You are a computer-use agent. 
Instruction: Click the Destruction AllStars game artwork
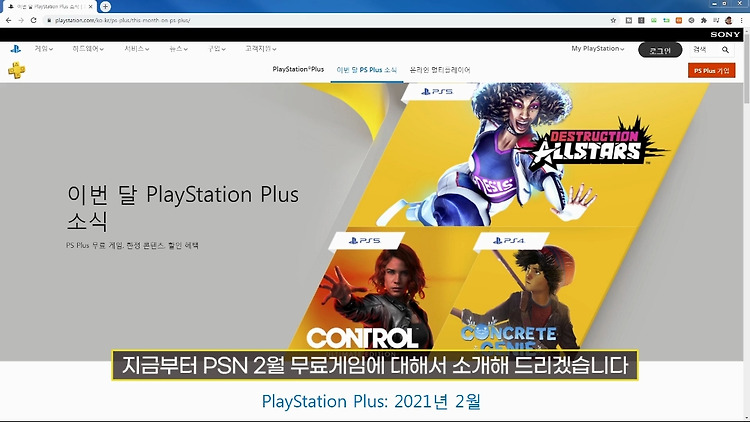pos(521,155)
